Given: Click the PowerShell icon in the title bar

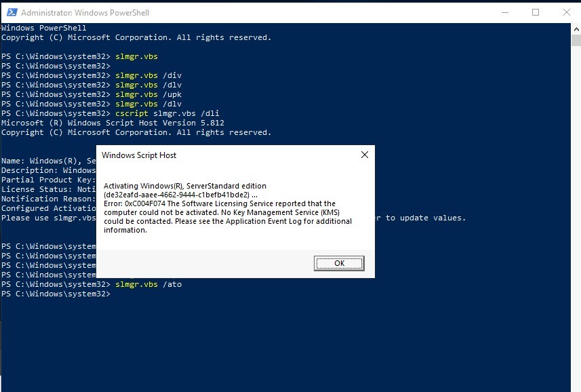Looking at the screenshot, I should tap(9, 12).
